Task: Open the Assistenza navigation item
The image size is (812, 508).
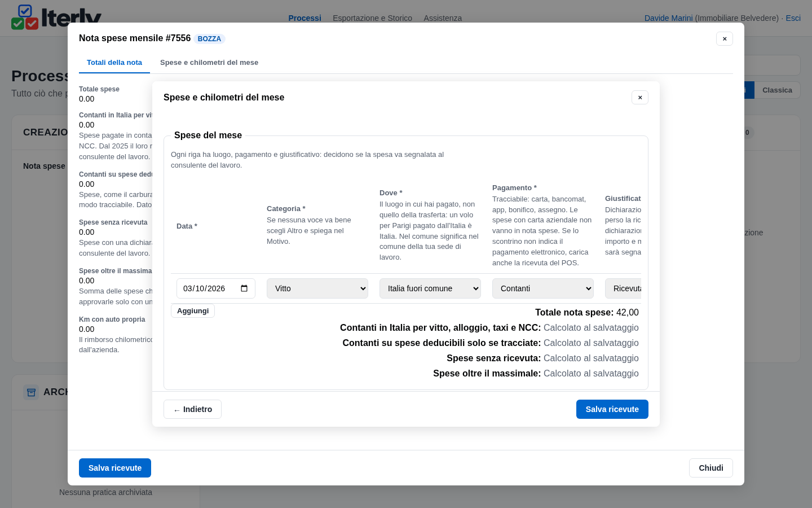Action: [443, 18]
